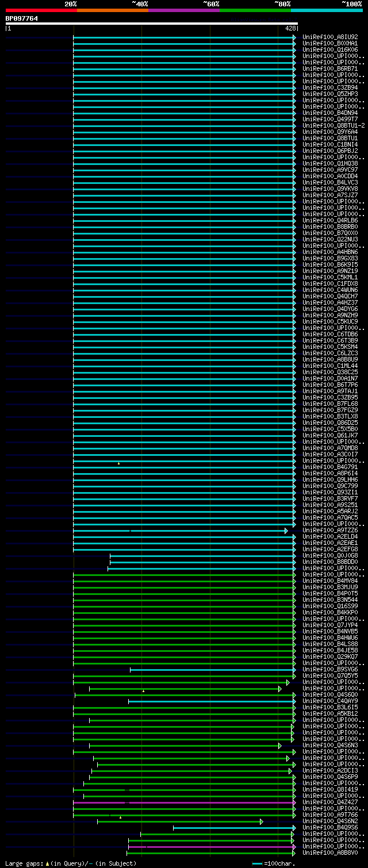Viewport: 368px width, 868px height.
Task: Select the UniRef100_Q0J0G8 entry
Action: coord(330,556)
